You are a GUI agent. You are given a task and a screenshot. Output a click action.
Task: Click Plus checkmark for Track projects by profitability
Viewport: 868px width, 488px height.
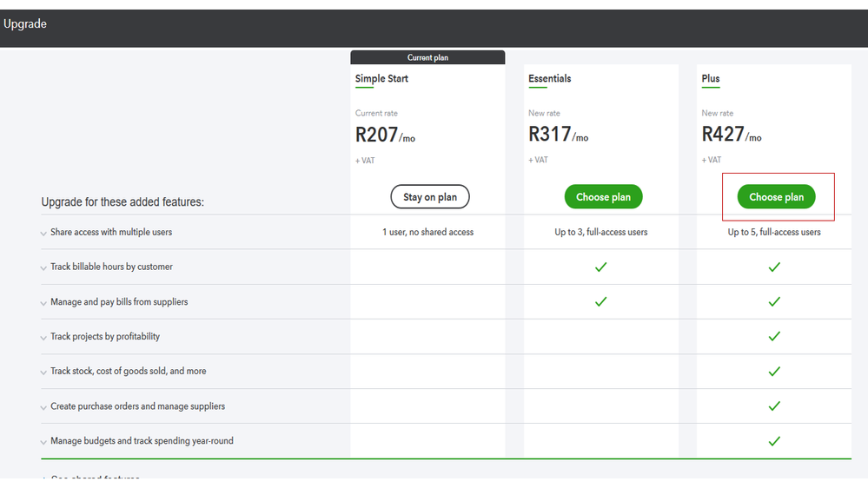774,337
